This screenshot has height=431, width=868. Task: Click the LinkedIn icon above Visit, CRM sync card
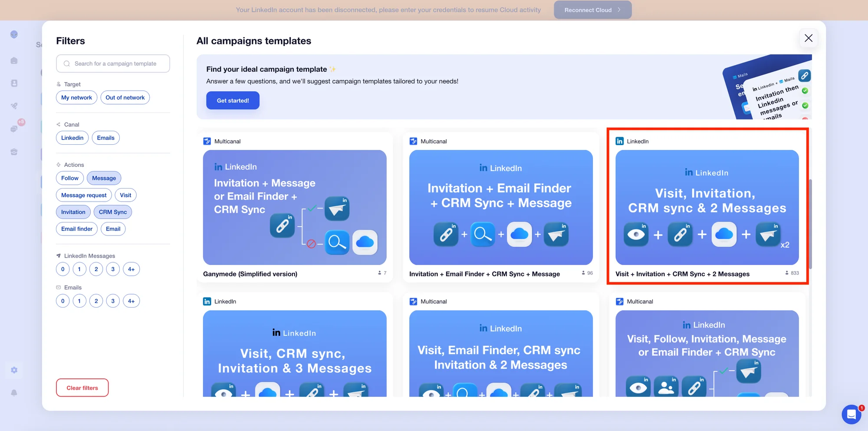click(x=207, y=302)
